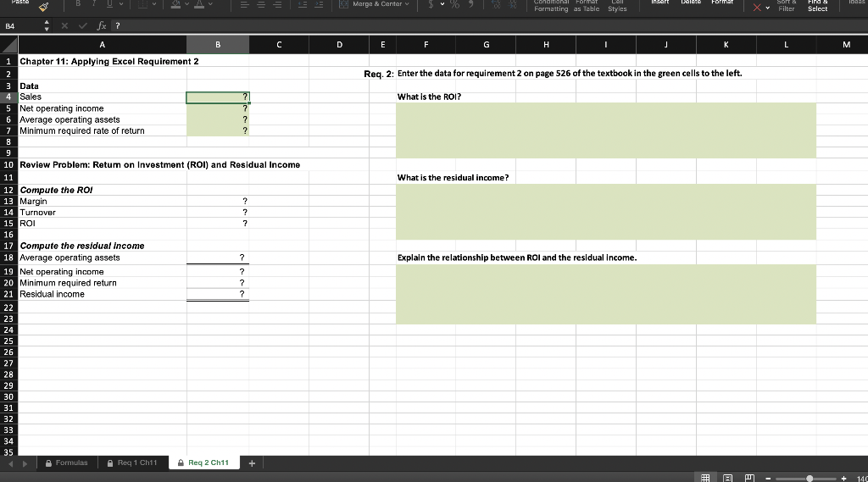Click Insert cells button

tap(659, 3)
